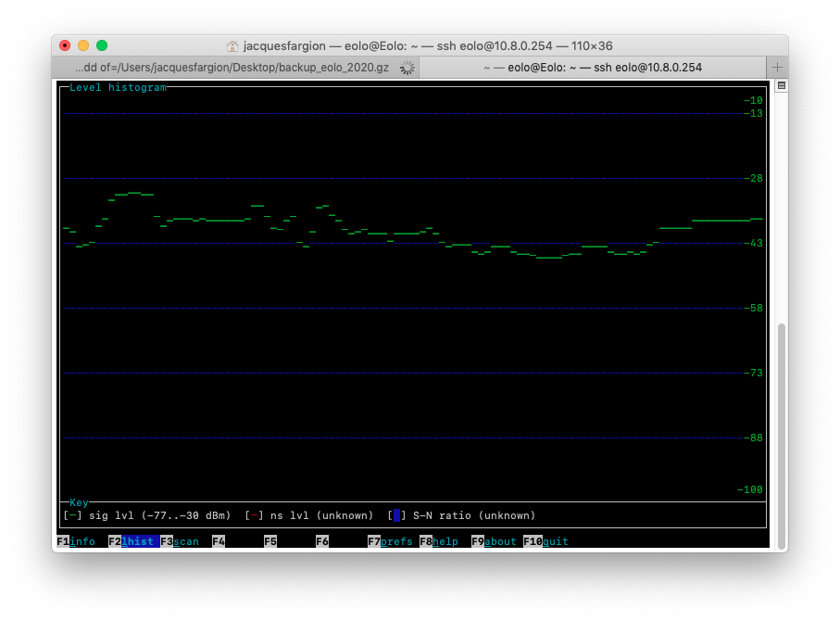Click the -10 axis label
The image size is (840, 621).
pos(753,100)
